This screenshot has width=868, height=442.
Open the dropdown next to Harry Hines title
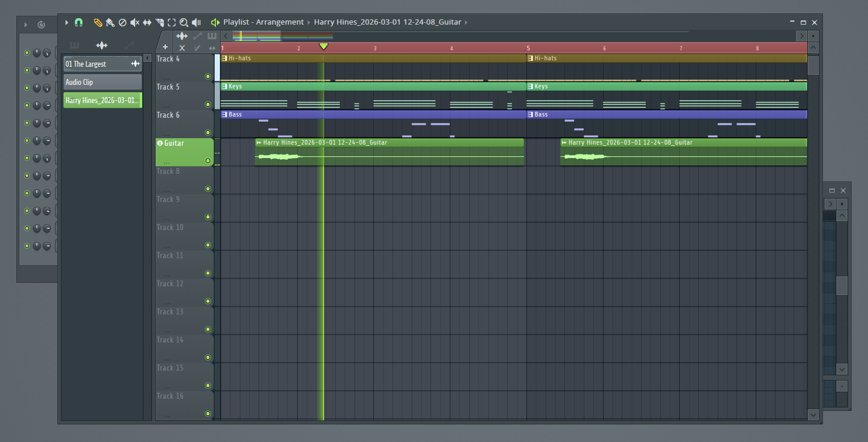tap(467, 22)
